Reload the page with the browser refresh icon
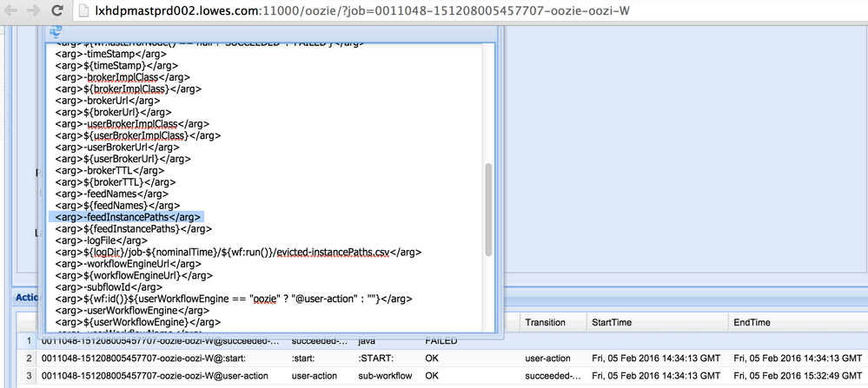 (56, 10)
